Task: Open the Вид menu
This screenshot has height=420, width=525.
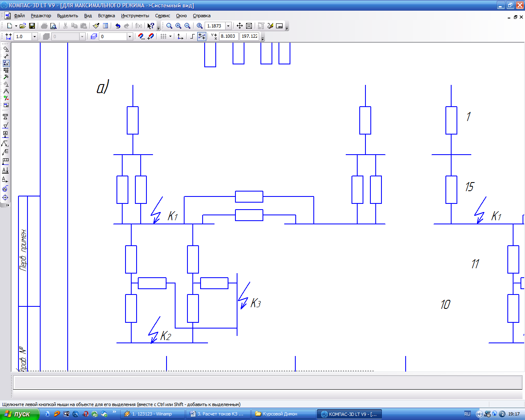Action: tap(88, 16)
